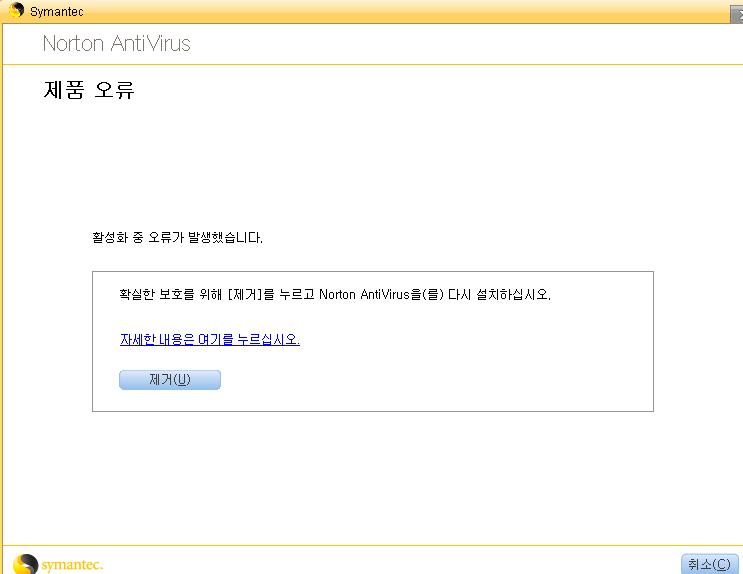Click the Symantec logo at bottom left
This screenshot has width=743, height=574.
pos(58,564)
